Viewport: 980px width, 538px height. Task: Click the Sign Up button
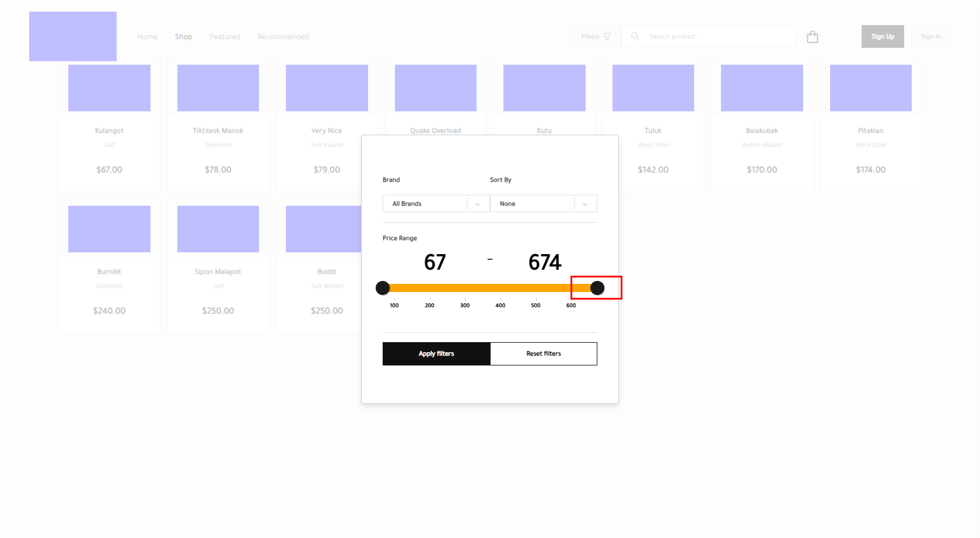pos(882,36)
